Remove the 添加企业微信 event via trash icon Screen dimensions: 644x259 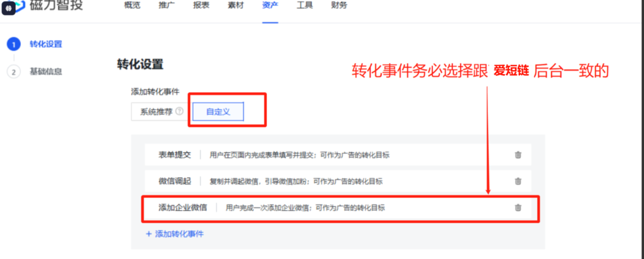[518, 208]
